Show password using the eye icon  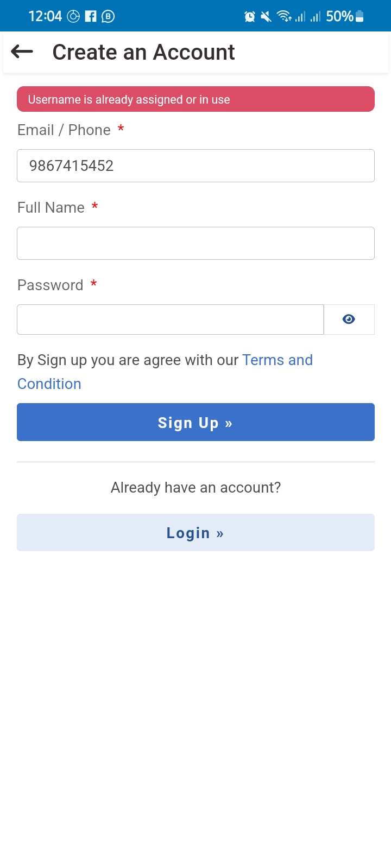[349, 320]
